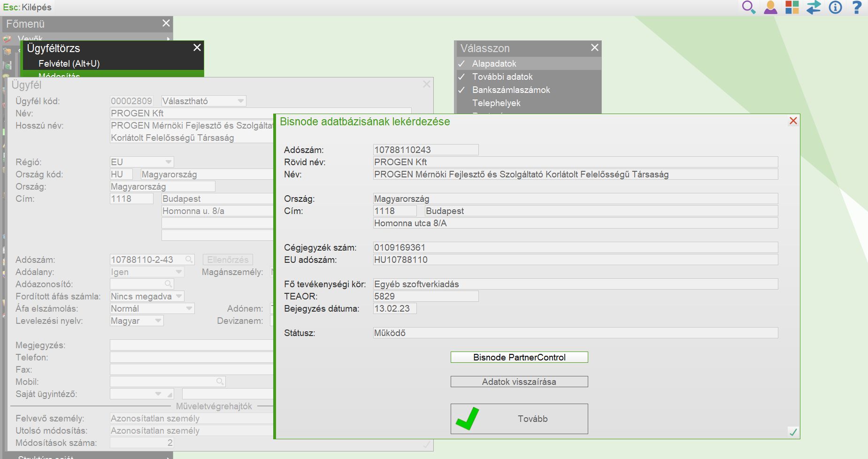Click the Hosszú név field in Ügyfél window
Viewport: 868px width, 459px height.
192,131
